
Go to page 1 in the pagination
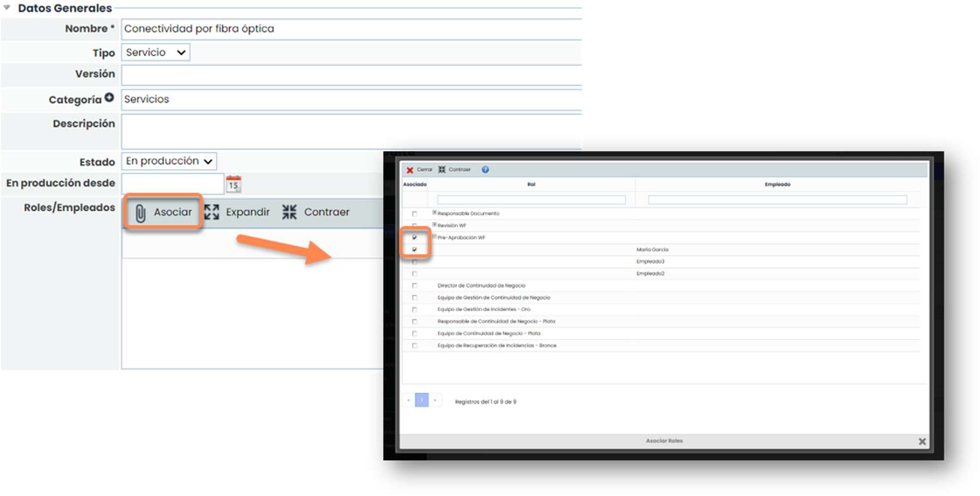pos(422,401)
